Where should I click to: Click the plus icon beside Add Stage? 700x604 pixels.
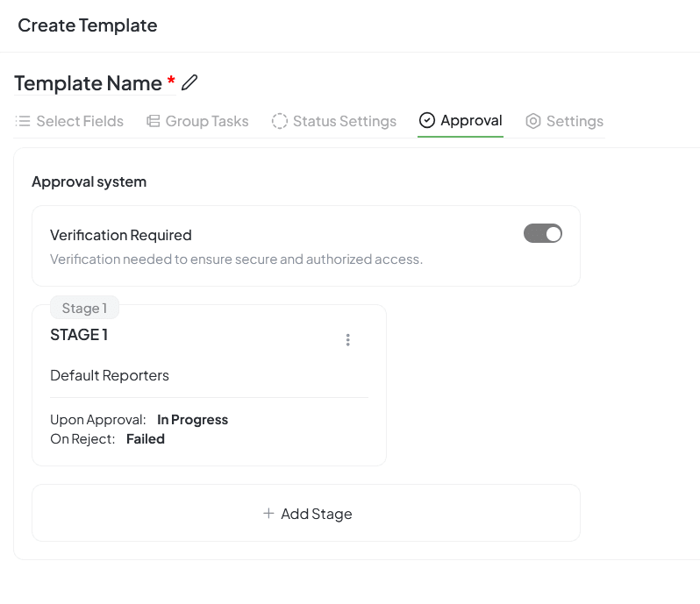point(268,514)
